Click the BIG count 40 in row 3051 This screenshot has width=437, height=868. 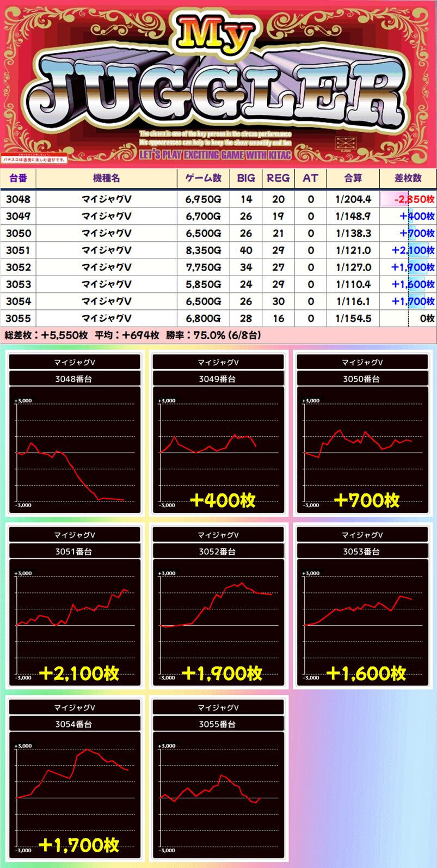tap(246, 250)
